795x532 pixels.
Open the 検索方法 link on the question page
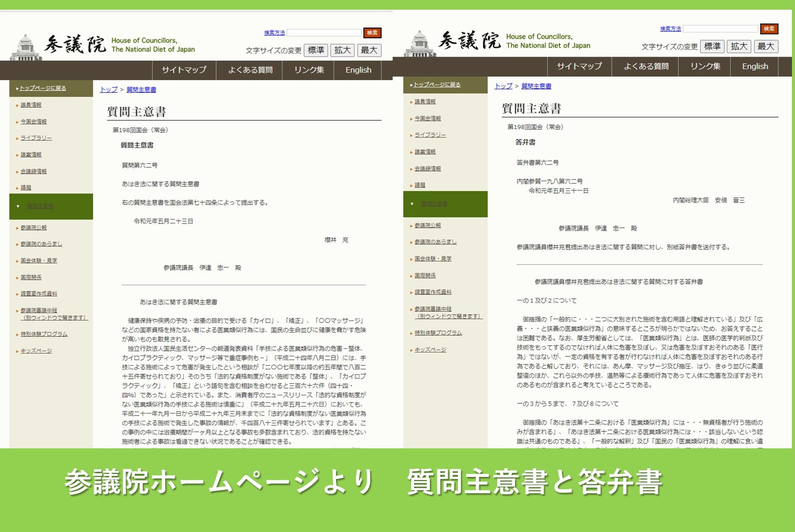(274, 33)
